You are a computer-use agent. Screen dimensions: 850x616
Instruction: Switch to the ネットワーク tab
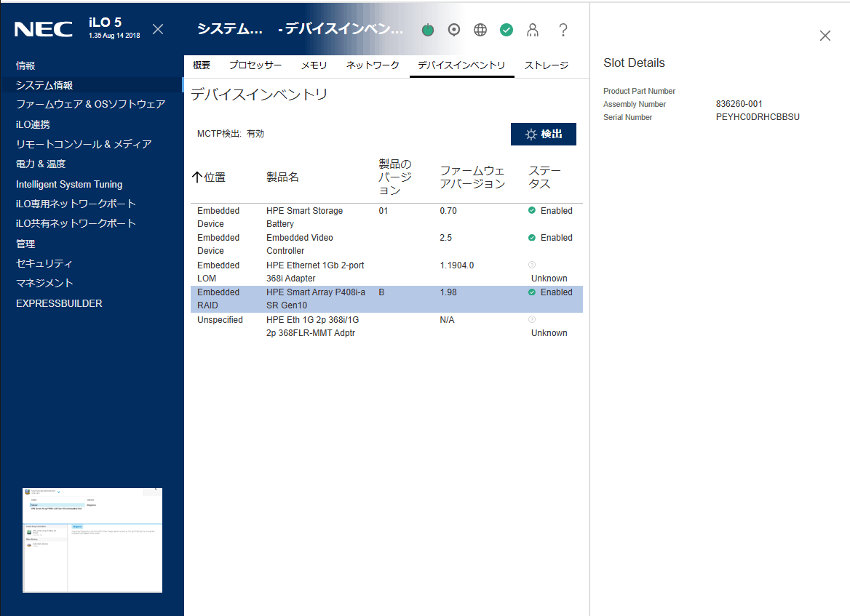point(373,65)
